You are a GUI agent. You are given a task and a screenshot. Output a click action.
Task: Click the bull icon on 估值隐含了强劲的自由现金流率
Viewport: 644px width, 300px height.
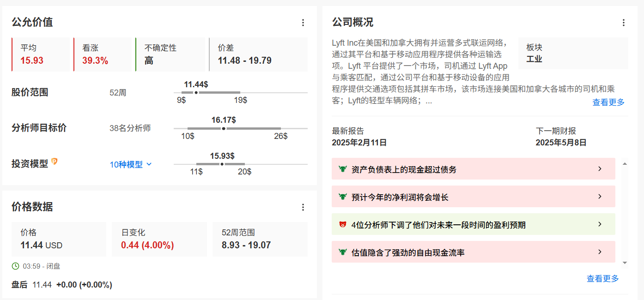click(343, 252)
